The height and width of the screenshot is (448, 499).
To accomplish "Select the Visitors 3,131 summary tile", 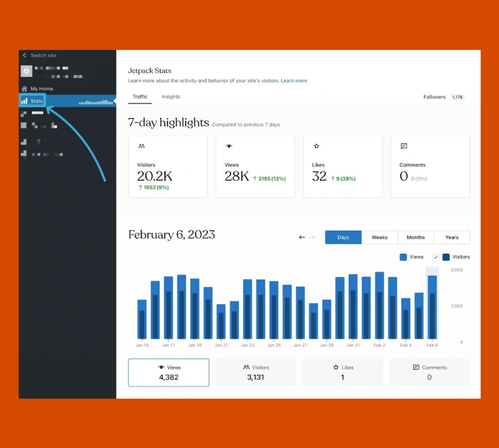I will (x=256, y=372).
